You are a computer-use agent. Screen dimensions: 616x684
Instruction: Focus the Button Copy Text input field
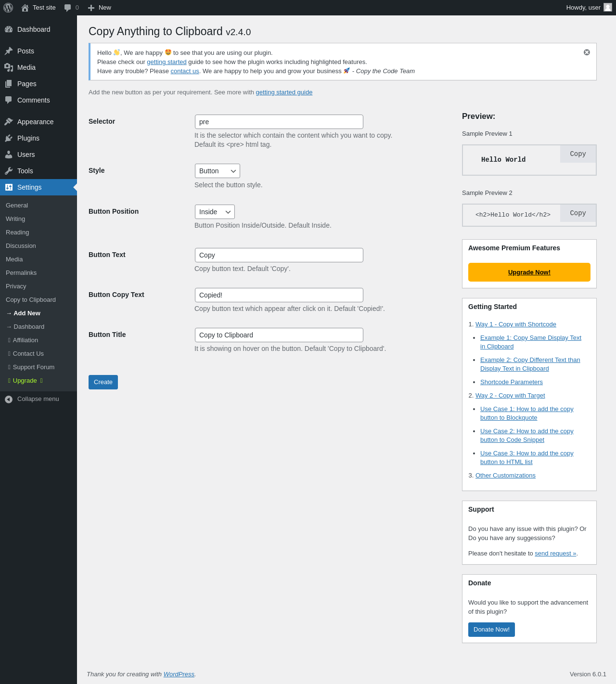[279, 295]
